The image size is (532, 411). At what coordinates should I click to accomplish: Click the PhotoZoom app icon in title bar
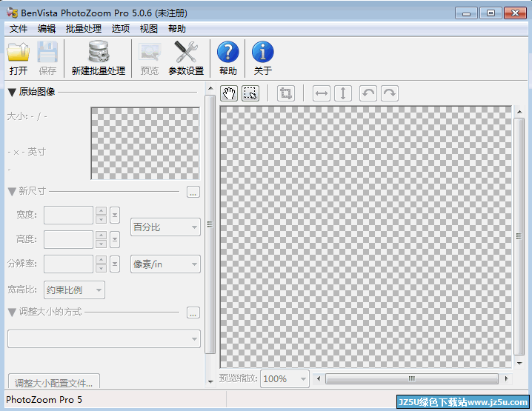click(x=12, y=13)
